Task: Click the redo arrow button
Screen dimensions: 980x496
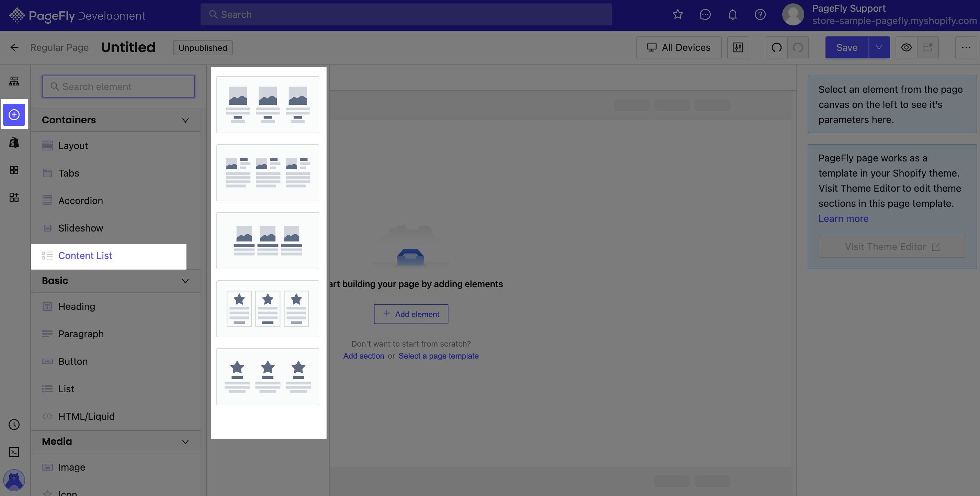Action: point(798,48)
